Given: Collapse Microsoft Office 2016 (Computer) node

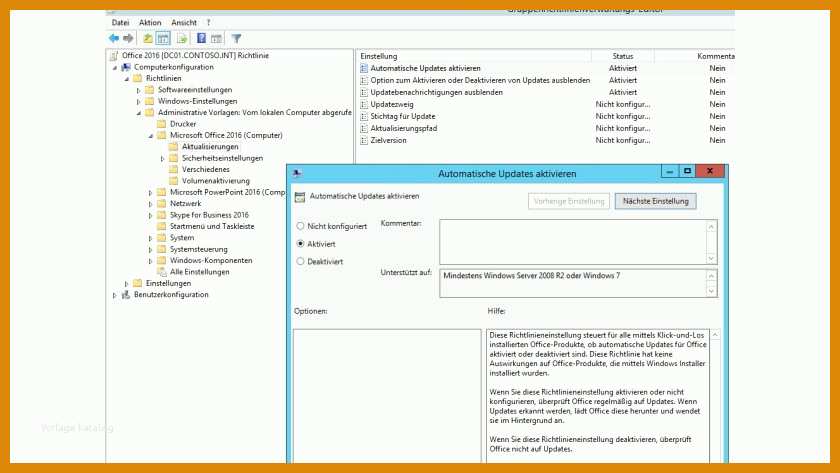Looking at the screenshot, I should pos(151,136).
